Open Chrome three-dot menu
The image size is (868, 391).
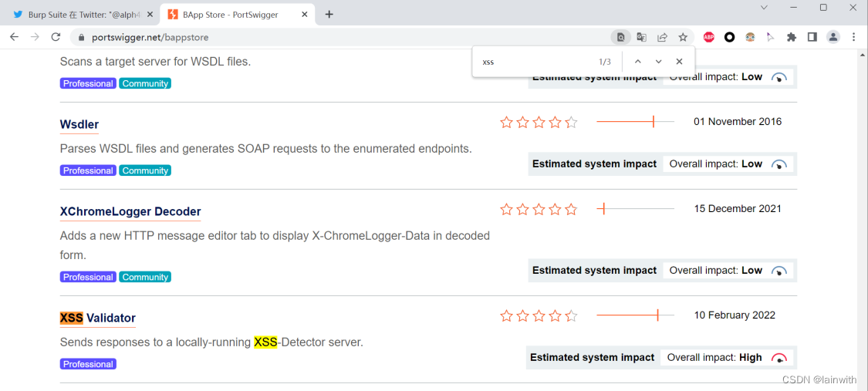(x=853, y=37)
